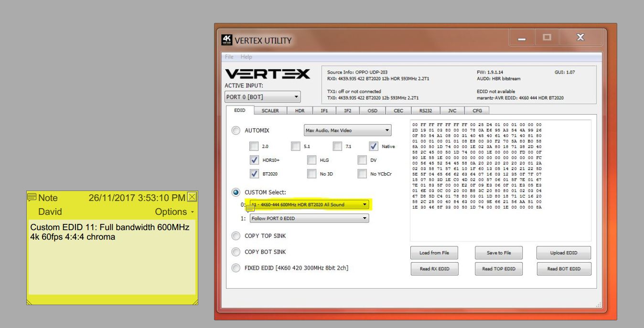Image resolution: width=644 pixels, height=328 pixels.
Task: Click the Read RX EDID button
Action: tap(434, 269)
